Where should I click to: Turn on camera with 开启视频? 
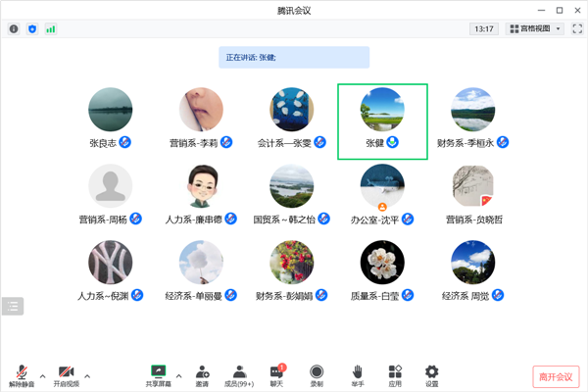pos(65,374)
